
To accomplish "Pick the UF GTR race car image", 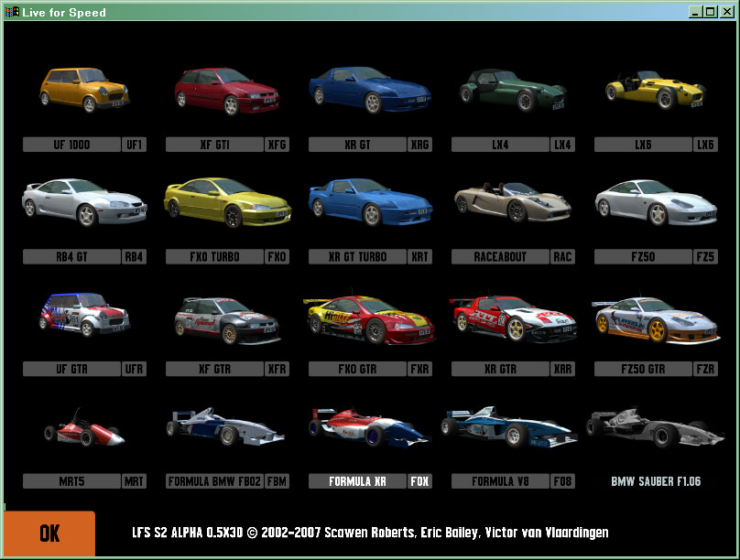I will coord(84,315).
